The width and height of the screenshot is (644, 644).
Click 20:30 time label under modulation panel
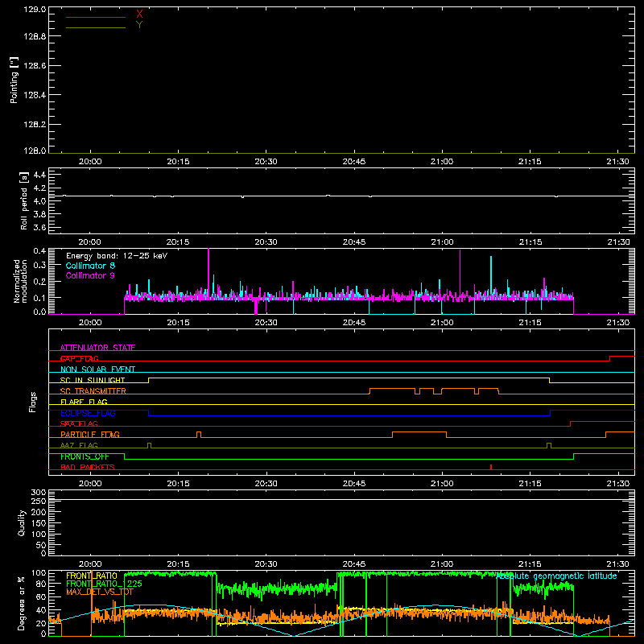(266, 323)
